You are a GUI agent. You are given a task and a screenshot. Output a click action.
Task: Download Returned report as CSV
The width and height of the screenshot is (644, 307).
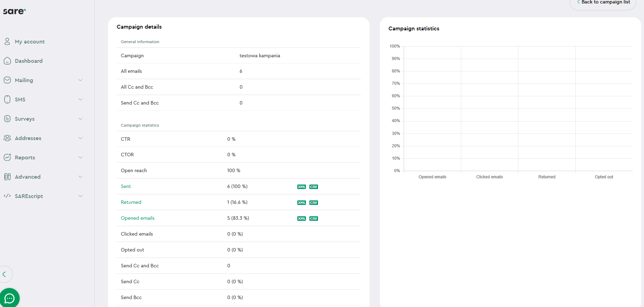click(x=314, y=202)
